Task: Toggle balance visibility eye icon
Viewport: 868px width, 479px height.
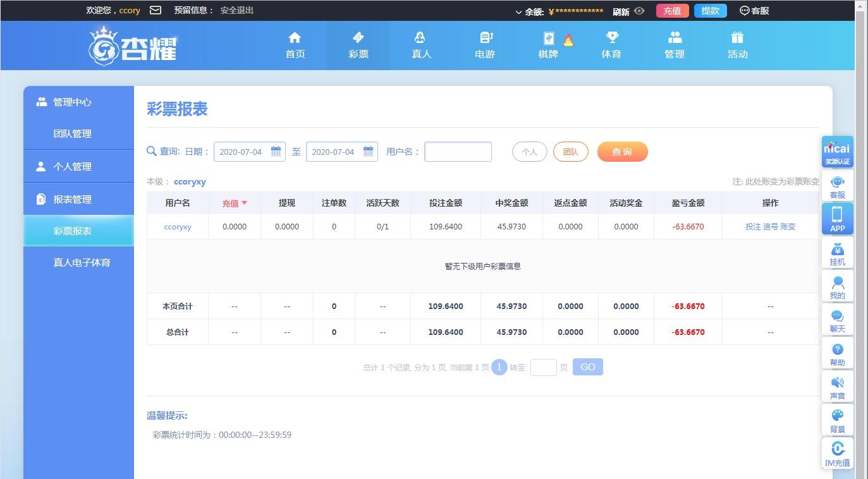Action: [639, 11]
